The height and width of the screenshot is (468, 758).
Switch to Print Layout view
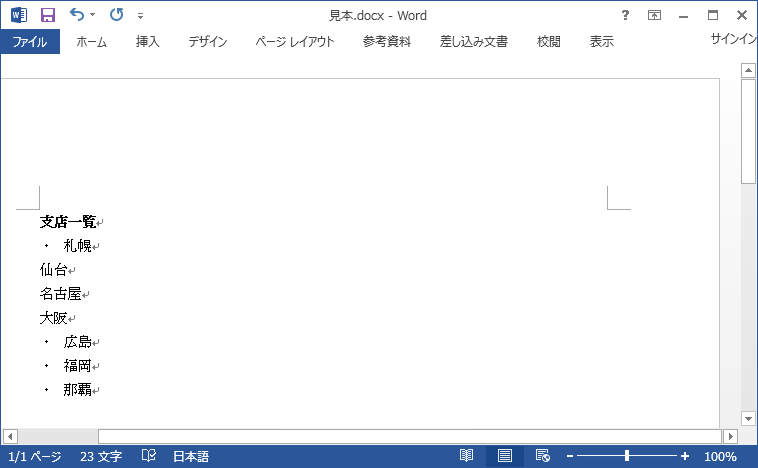coord(505,456)
